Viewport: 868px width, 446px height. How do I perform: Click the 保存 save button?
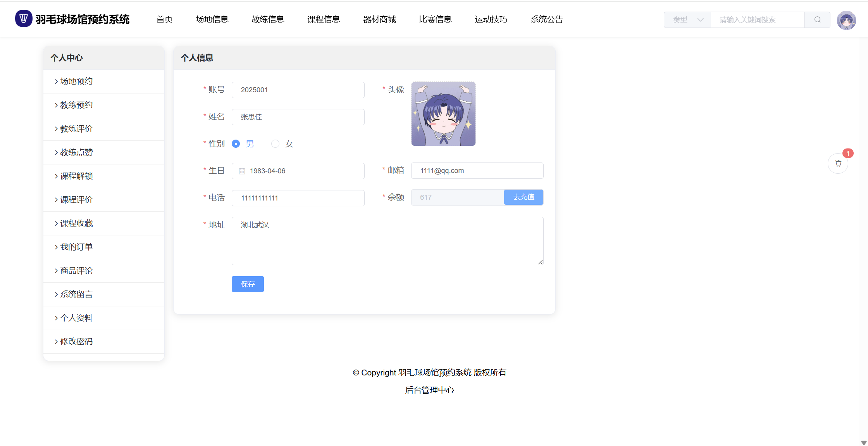[x=248, y=284]
